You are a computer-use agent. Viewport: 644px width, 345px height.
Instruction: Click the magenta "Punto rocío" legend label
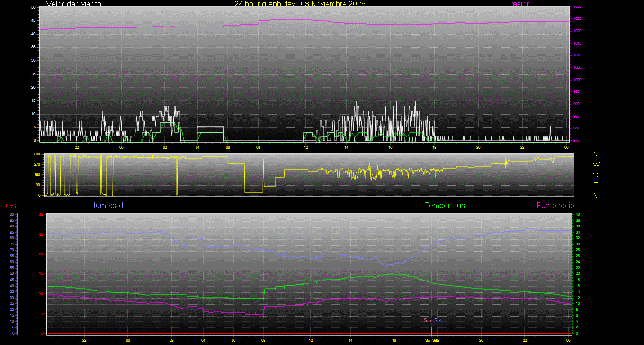pos(555,206)
